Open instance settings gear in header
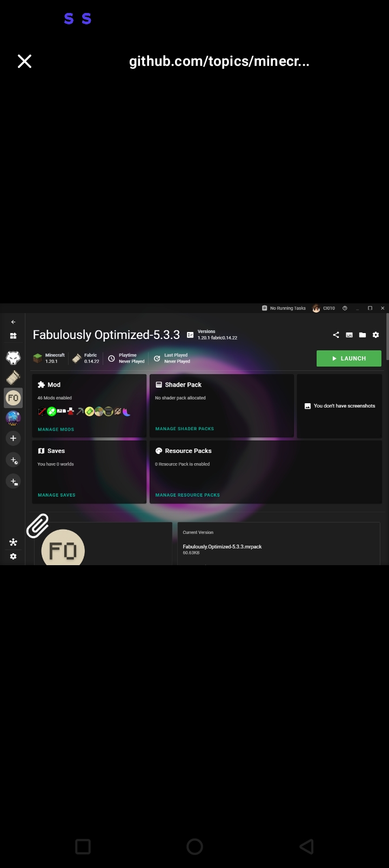Viewport: 389px width, 868px height. pyautogui.click(x=376, y=335)
